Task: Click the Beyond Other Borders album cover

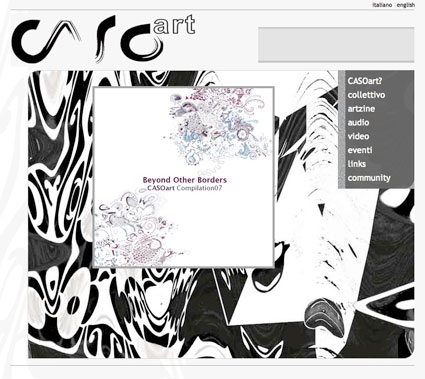Action: [x=183, y=177]
